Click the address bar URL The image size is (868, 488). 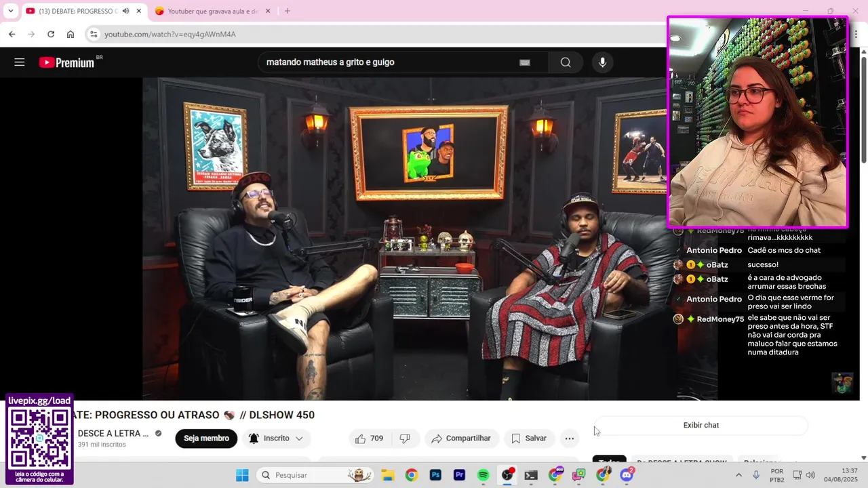point(170,34)
